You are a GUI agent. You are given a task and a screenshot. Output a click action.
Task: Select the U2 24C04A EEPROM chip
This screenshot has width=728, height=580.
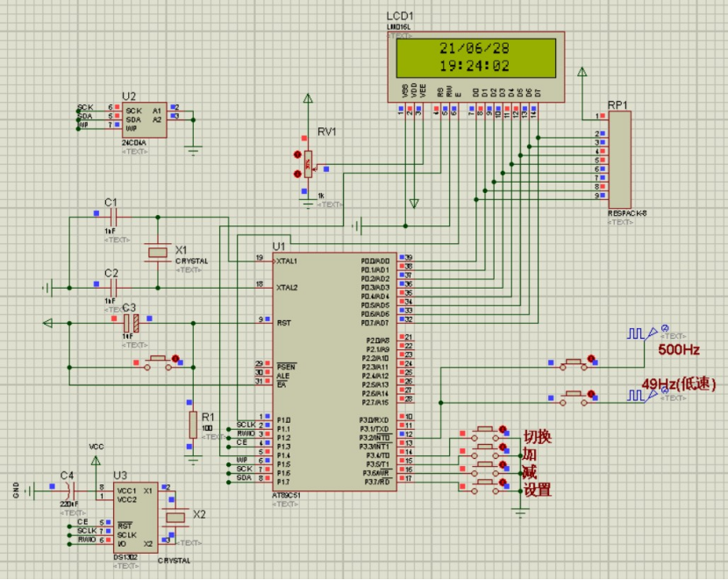(144, 120)
